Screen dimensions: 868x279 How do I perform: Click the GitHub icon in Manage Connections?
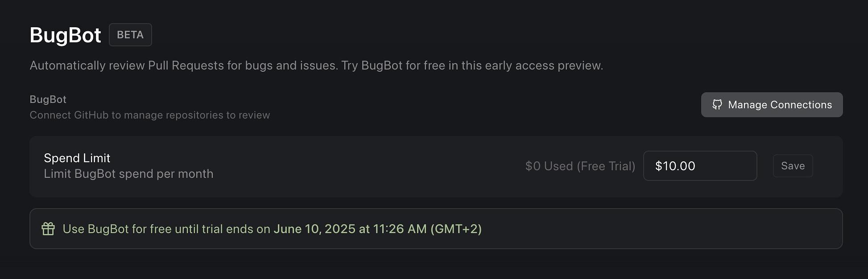[717, 105]
